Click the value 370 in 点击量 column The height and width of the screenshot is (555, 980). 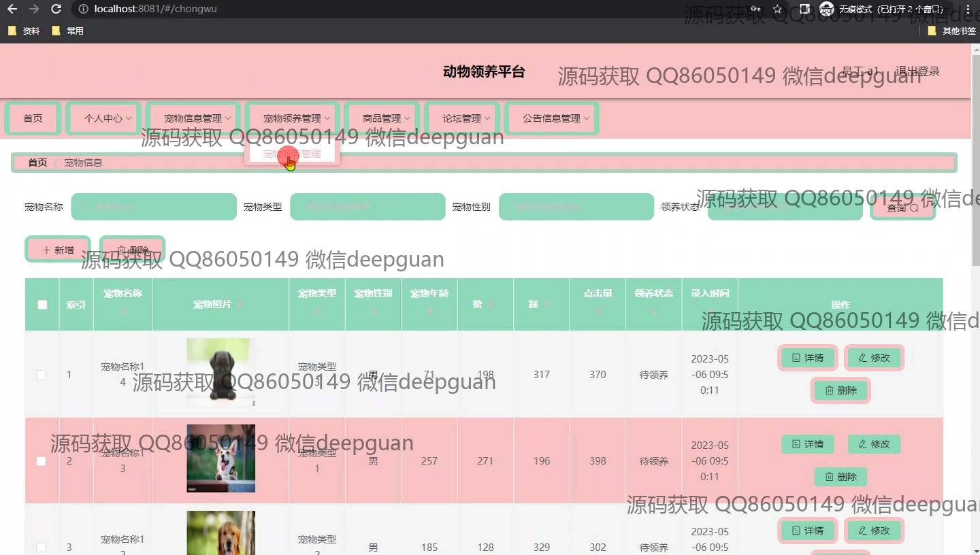598,375
